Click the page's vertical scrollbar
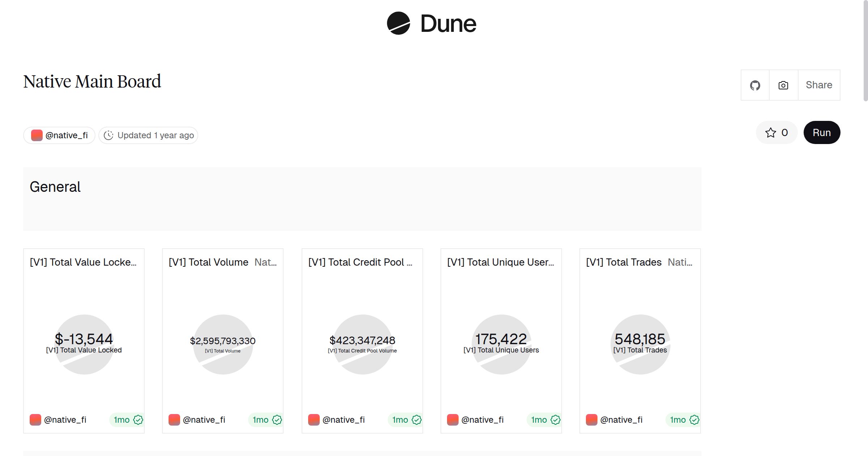868x456 pixels. pos(865,51)
